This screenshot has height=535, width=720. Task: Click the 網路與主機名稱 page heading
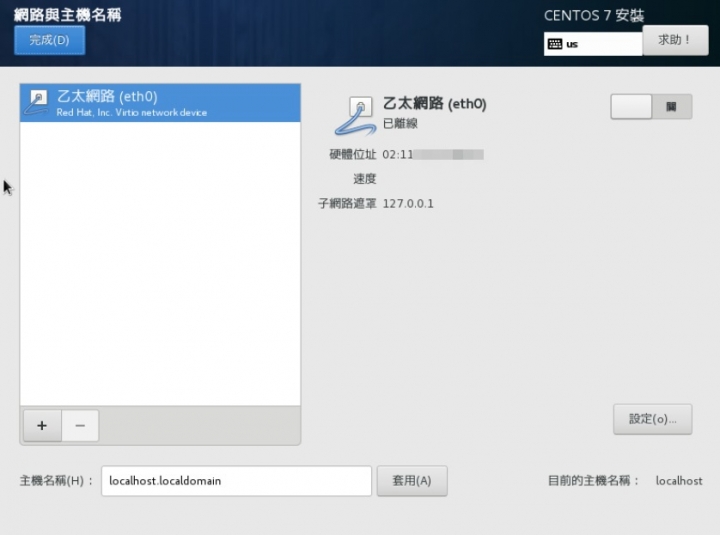point(68,15)
